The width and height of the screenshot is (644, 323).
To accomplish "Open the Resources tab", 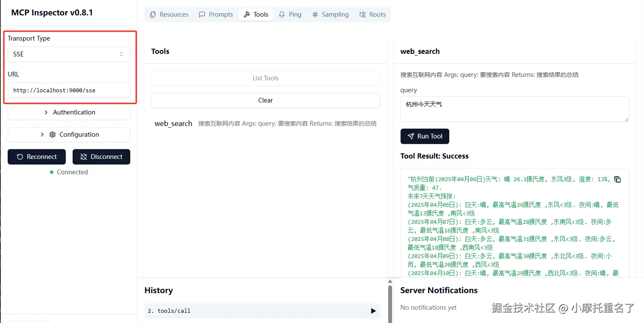I will click(169, 15).
